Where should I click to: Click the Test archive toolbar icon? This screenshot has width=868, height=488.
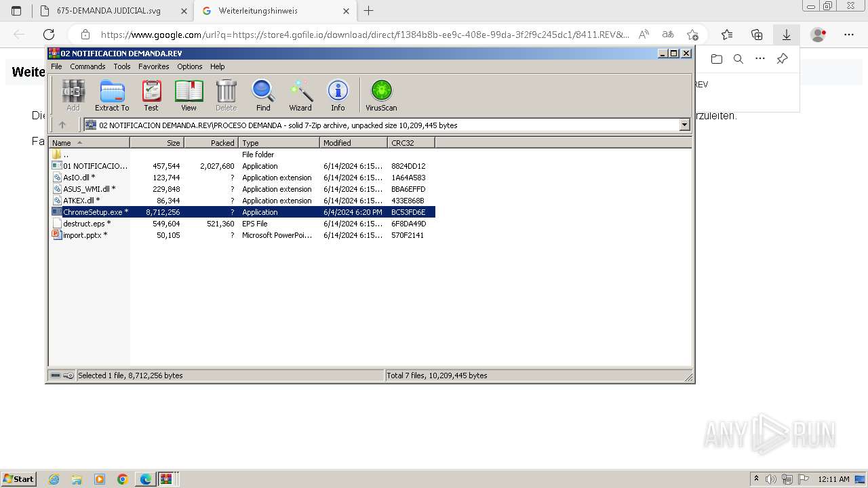coord(151,95)
